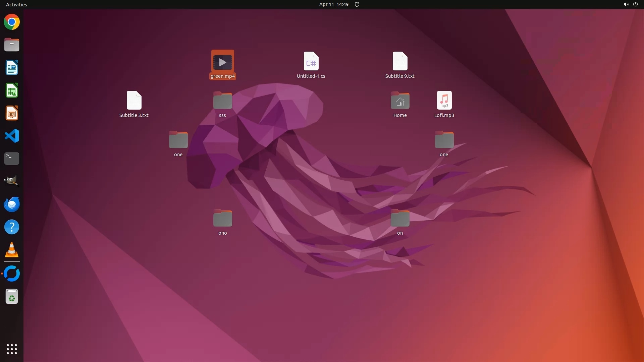Image resolution: width=644 pixels, height=362 pixels.
Task: Open the Trash in dock
Action: (12, 297)
